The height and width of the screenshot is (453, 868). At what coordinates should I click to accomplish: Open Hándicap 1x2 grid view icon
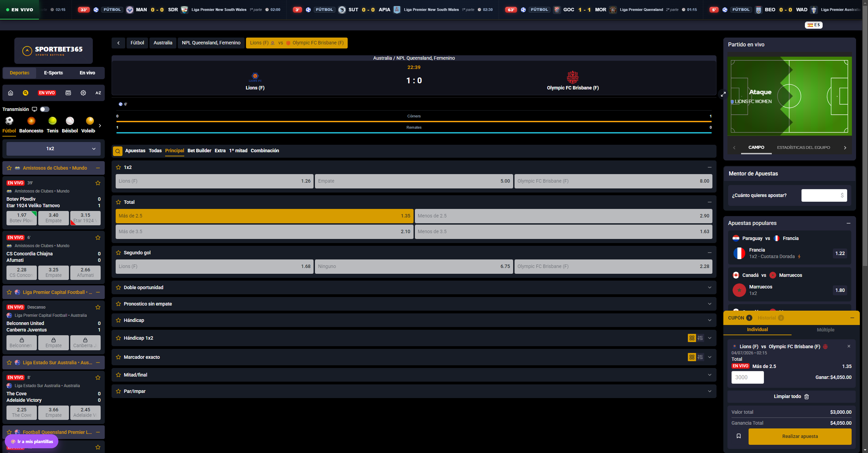[x=692, y=338]
